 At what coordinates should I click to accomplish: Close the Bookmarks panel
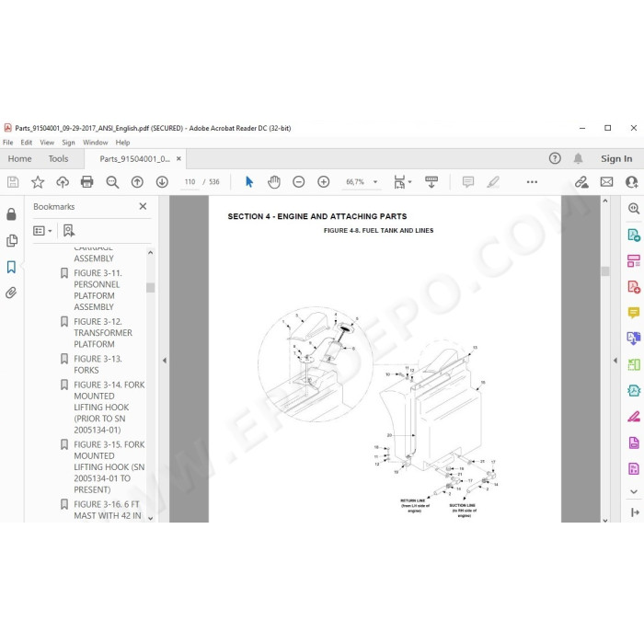click(x=143, y=206)
